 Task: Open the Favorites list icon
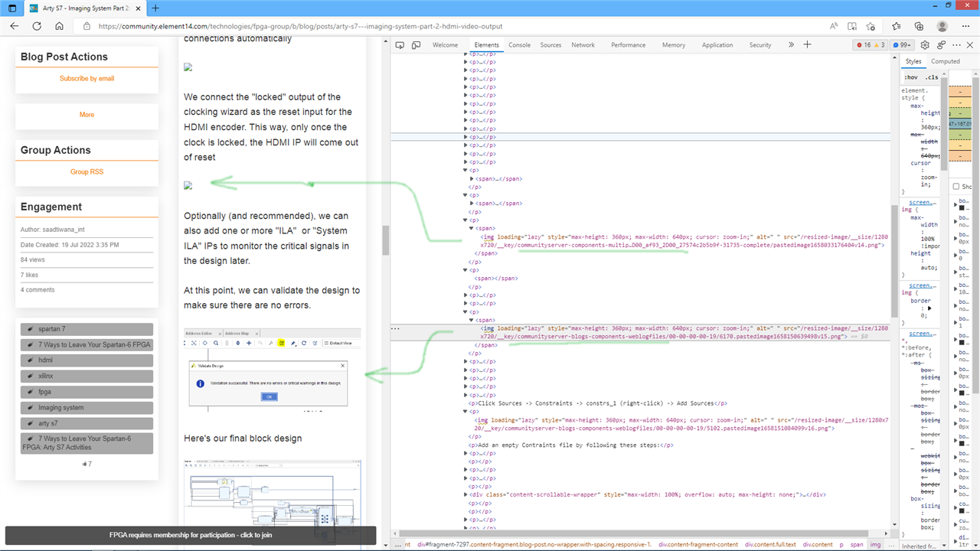pos(898,26)
